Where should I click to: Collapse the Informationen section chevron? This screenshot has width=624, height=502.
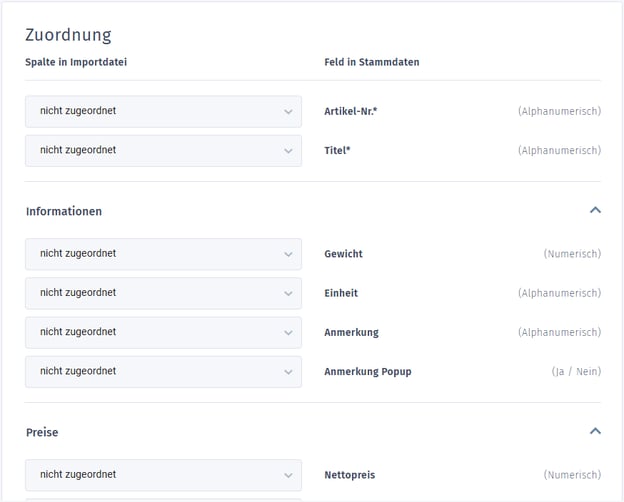595,211
